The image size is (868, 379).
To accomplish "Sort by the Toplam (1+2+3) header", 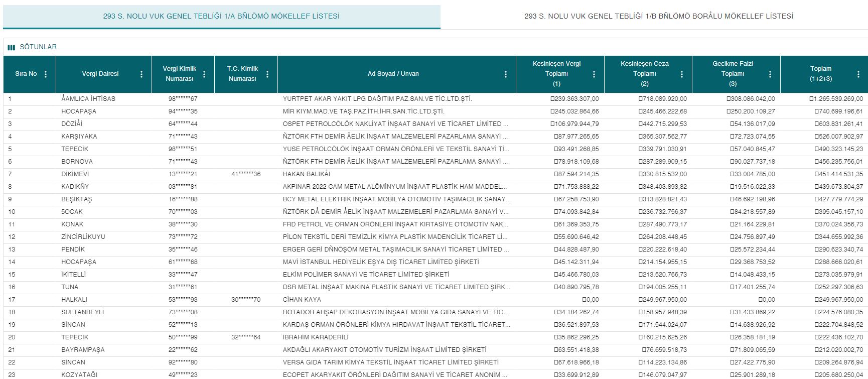I will click(821, 74).
